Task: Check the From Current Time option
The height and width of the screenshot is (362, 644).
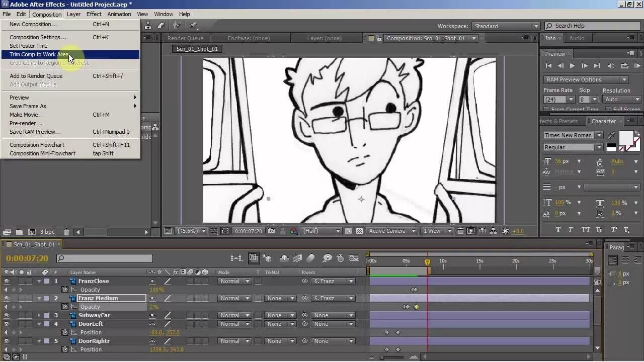Action: [x=547, y=110]
